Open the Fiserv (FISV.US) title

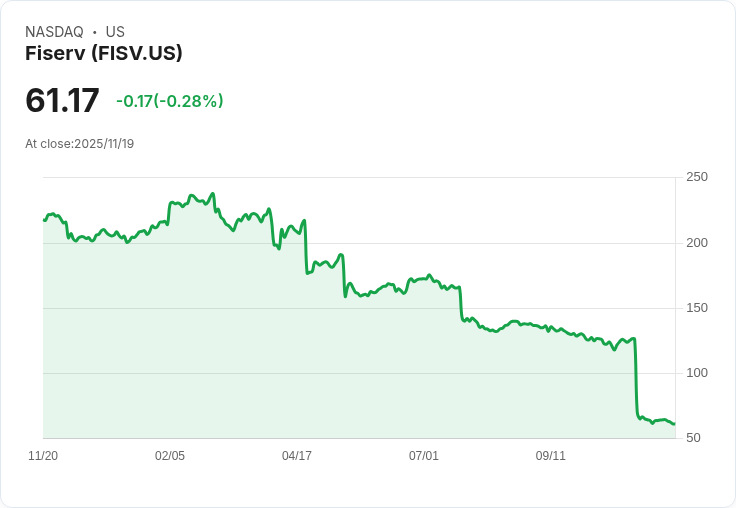tap(104, 54)
